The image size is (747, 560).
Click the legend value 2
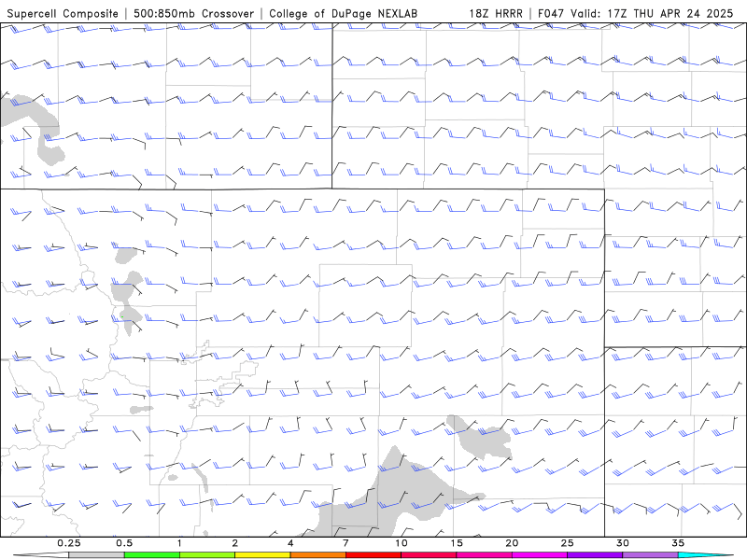[x=235, y=543]
